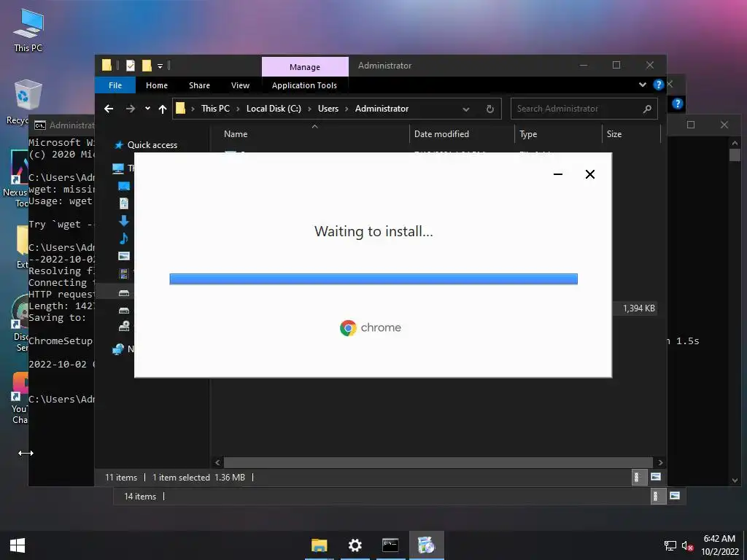Go forward using the right arrow in Explorer
Image resolution: width=747 pixels, height=560 pixels.
pyautogui.click(x=130, y=109)
